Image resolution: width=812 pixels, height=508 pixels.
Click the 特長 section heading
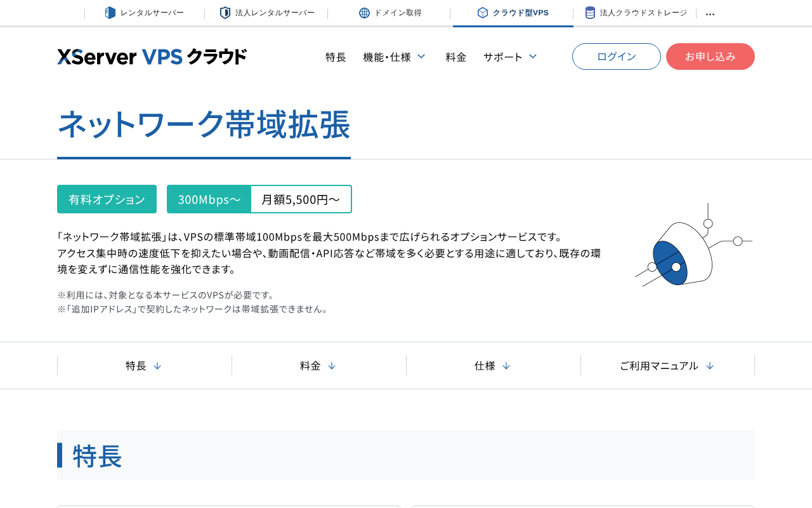coord(98,455)
